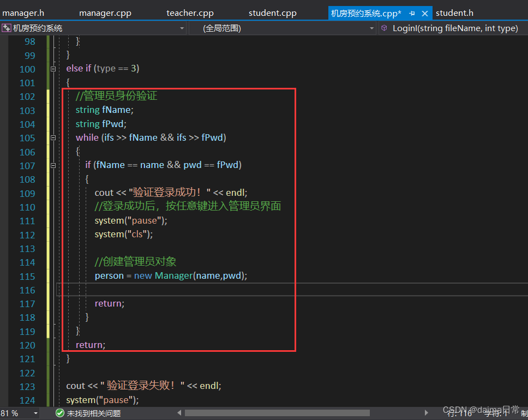Close the 机房预约系统.cpp tab

pos(425,14)
